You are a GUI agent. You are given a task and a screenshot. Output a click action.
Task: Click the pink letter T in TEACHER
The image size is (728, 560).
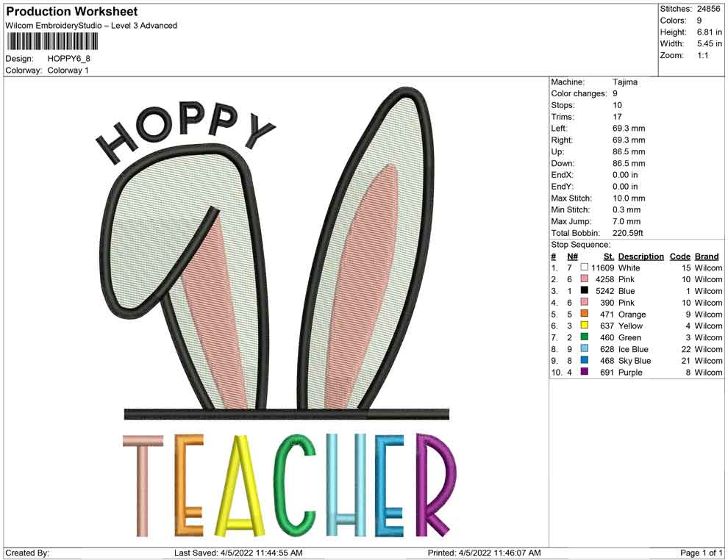point(143,485)
